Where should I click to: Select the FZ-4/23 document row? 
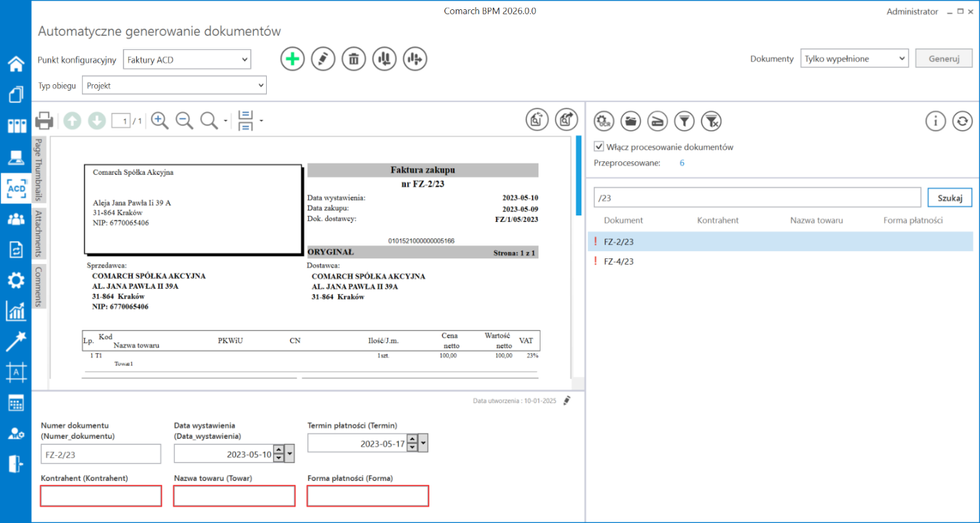click(619, 261)
